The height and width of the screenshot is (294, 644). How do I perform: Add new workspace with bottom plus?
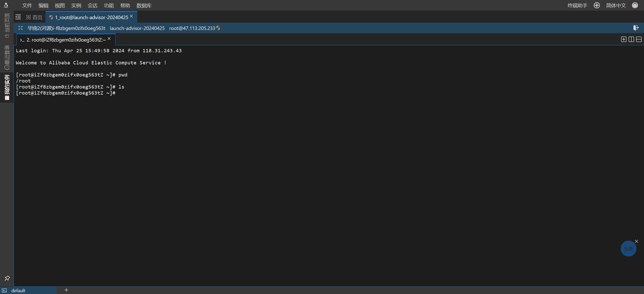66,290
